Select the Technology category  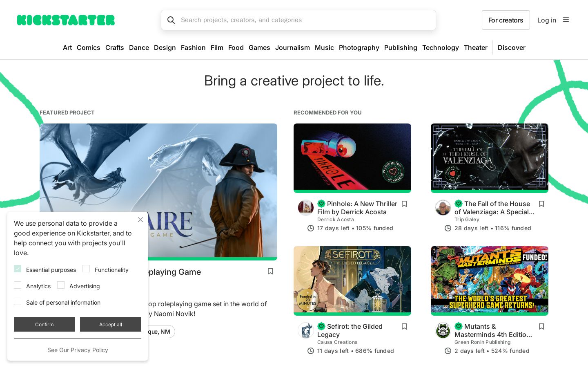tap(441, 47)
